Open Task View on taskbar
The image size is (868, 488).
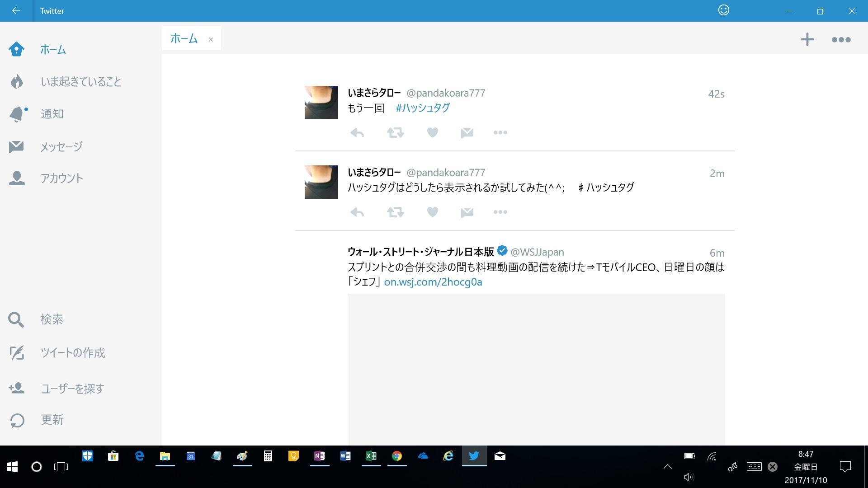[x=61, y=467]
